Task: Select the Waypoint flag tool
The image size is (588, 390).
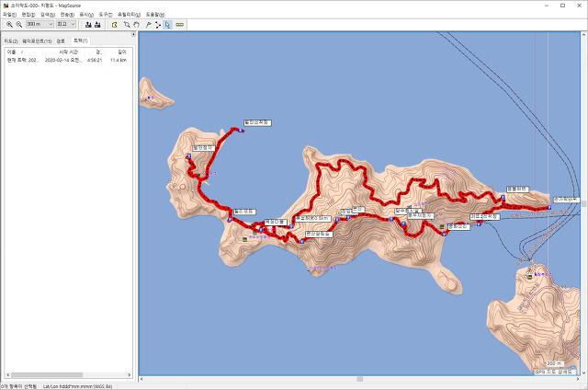Action: point(148,25)
